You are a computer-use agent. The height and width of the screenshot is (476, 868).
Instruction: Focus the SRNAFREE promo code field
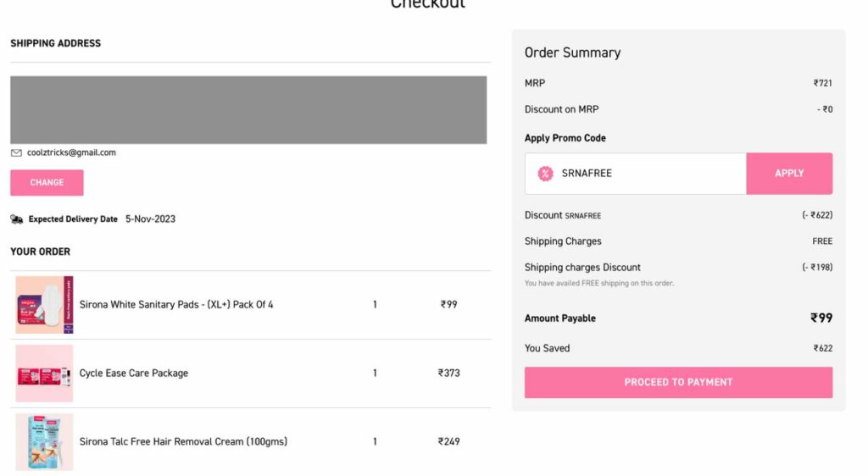pyautogui.click(x=636, y=174)
